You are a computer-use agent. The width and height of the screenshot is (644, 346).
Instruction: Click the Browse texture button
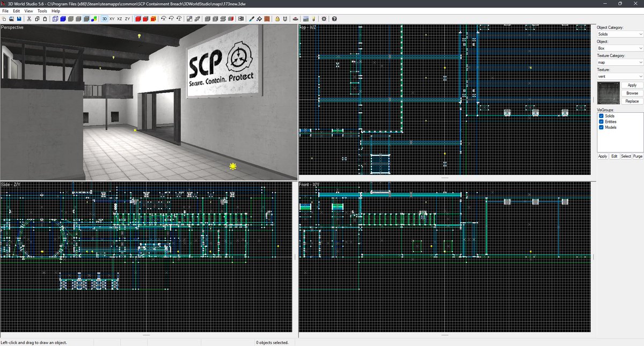[632, 93]
